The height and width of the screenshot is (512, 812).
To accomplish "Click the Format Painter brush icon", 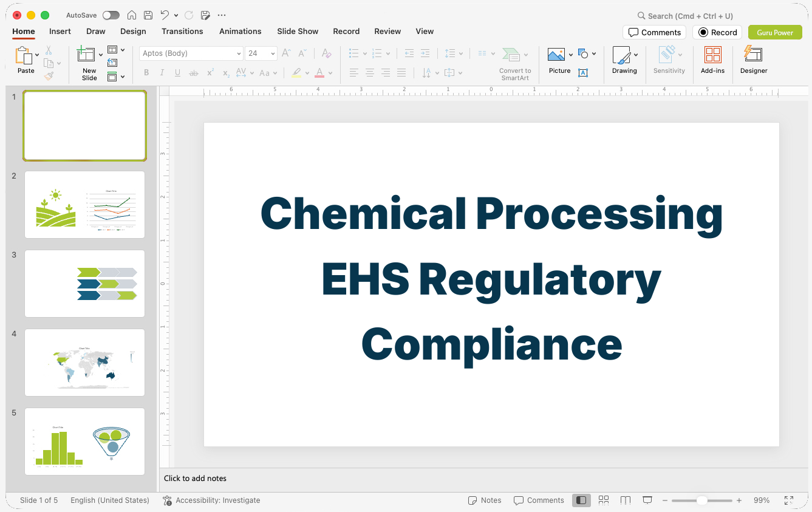I will 49,76.
